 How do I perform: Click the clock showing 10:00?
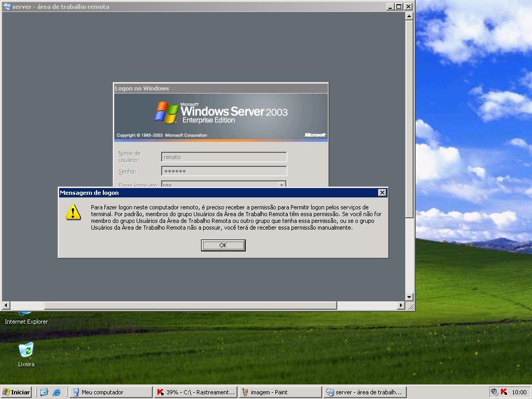pyautogui.click(x=519, y=392)
